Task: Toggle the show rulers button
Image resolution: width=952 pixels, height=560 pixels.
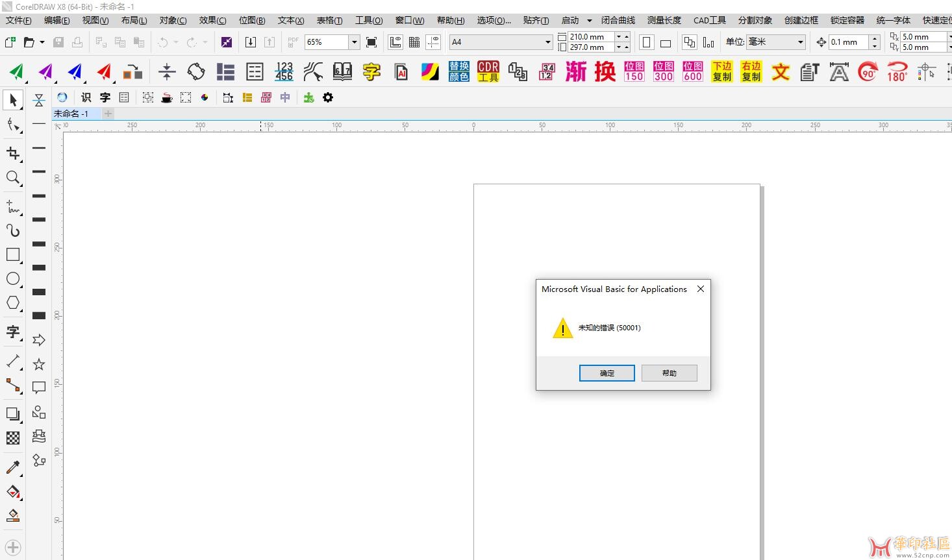Action: pos(395,42)
